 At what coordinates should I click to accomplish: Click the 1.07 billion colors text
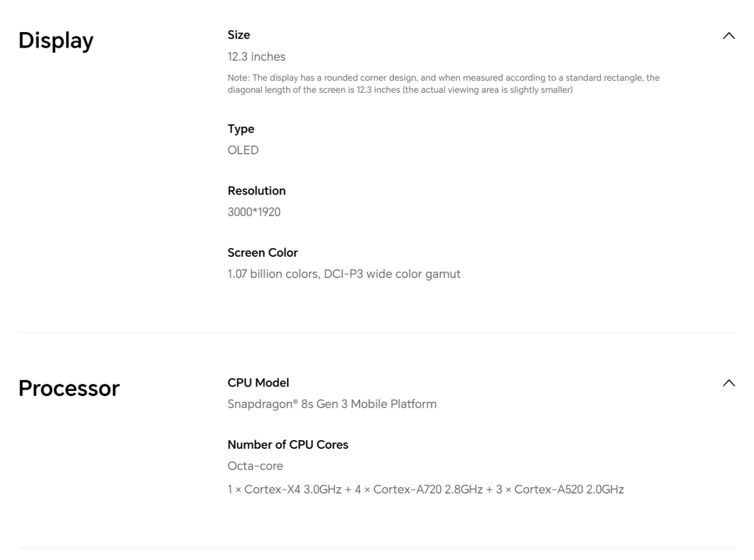click(x=271, y=274)
